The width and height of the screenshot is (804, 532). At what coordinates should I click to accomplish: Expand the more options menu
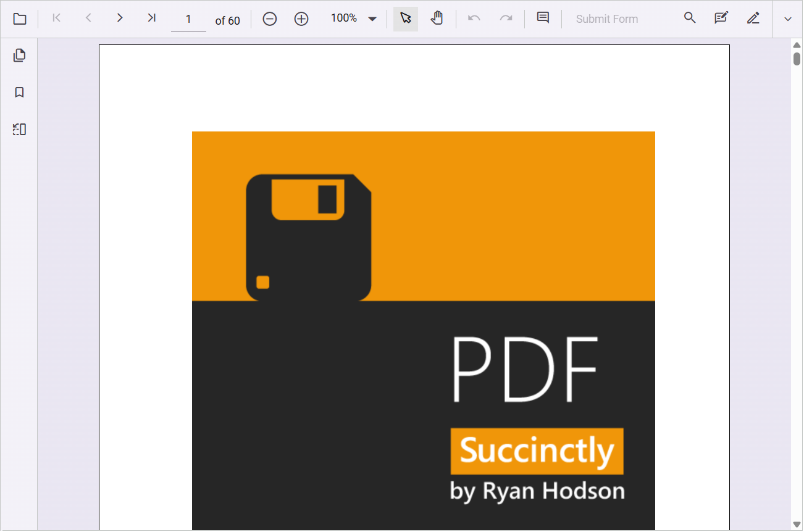click(x=787, y=19)
